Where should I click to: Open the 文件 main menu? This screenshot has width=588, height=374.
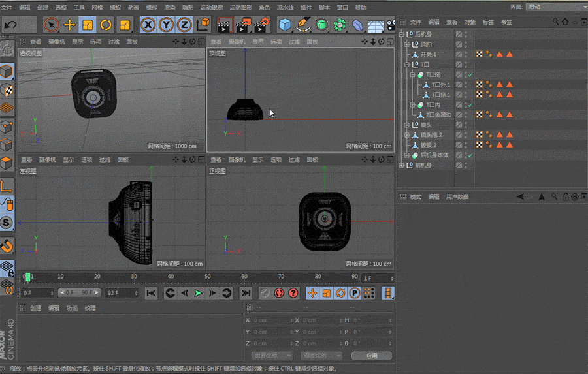coord(7,7)
